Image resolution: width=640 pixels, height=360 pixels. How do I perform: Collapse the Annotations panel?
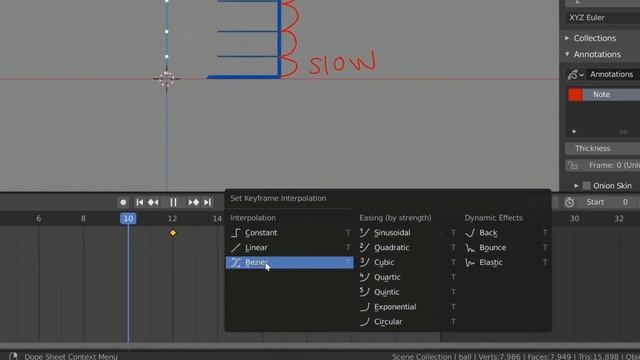(x=567, y=54)
